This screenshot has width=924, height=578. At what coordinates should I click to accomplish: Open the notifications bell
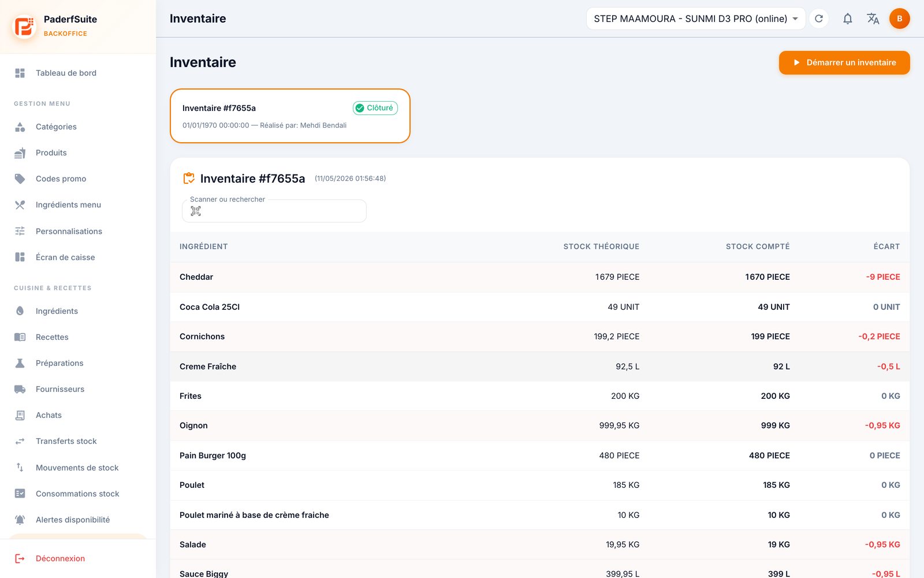pyautogui.click(x=847, y=18)
